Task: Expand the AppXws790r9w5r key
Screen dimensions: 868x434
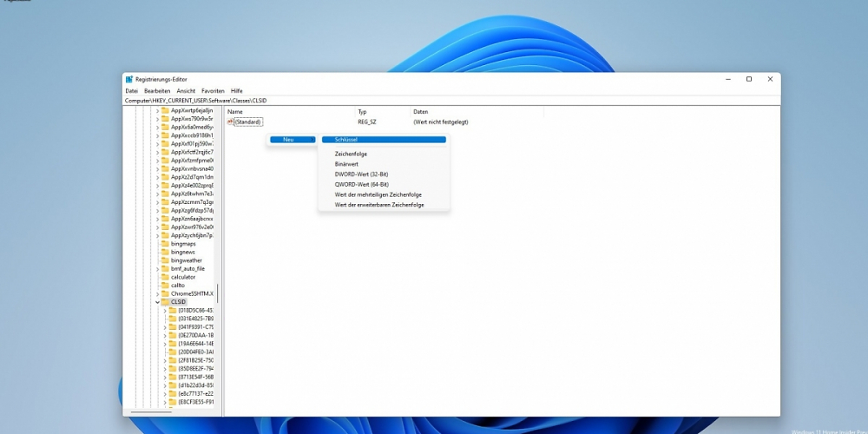Action: [157, 118]
